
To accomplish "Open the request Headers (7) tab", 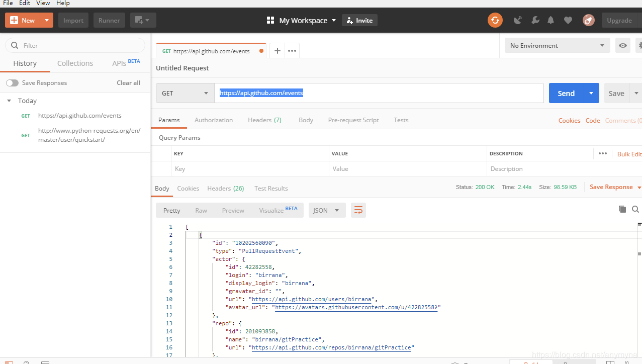I will pos(264,120).
